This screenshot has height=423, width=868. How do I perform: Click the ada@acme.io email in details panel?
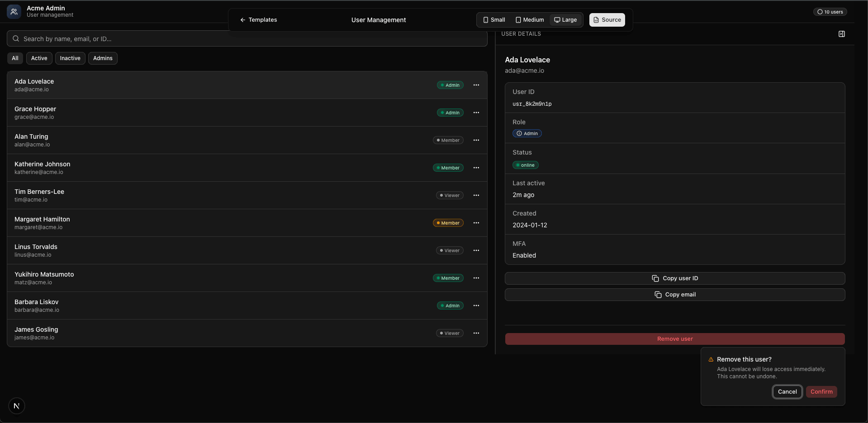pos(524,70)
